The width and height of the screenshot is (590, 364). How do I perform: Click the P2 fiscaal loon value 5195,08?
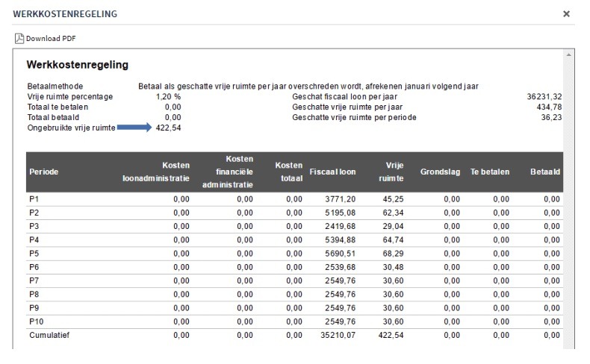[x=340, y=213]
